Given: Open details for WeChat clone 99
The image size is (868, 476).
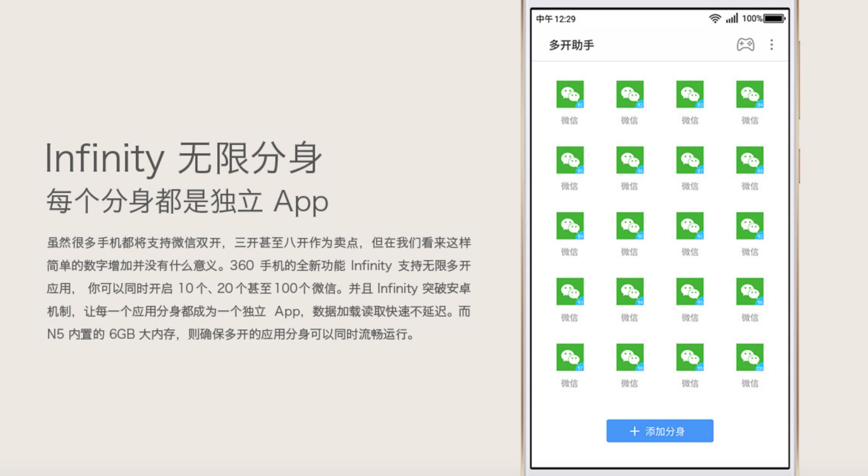Looking at the screenshot, I should [690, 358].
